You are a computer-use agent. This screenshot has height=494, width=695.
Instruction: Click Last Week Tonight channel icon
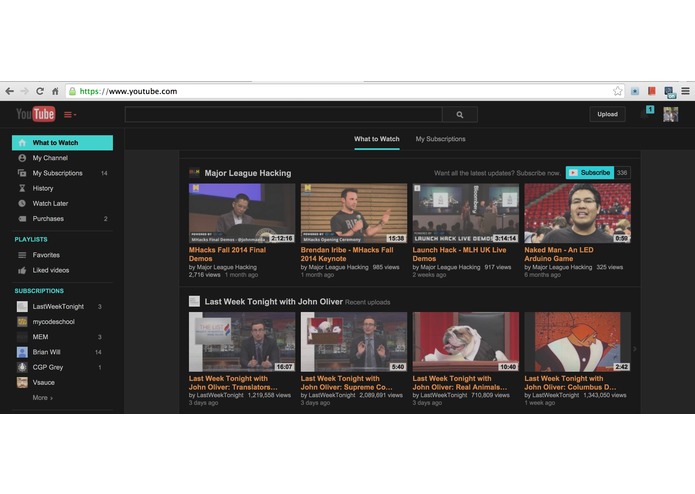pyautogui.click(x=194, y=301)
